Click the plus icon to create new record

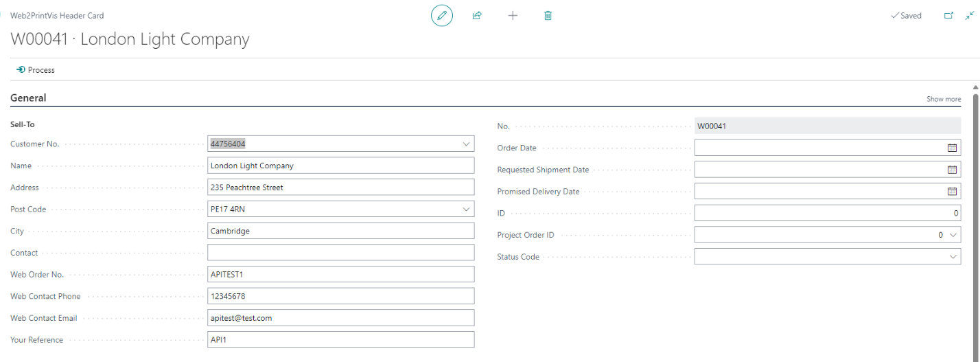point(513,15)
